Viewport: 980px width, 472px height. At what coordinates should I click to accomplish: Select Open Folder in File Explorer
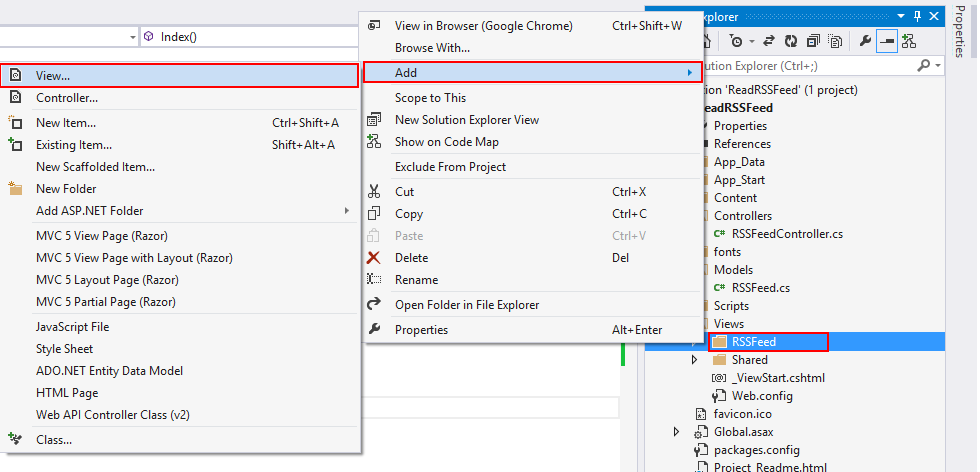click(x=467, y=305)
